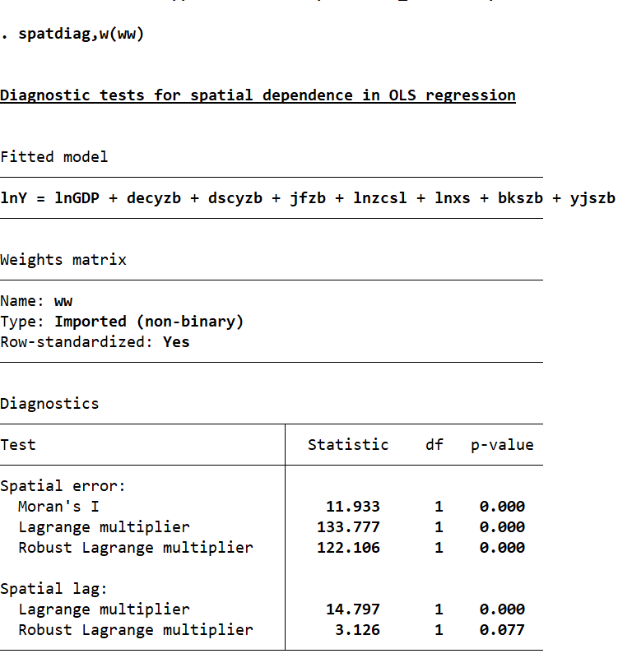The width and height of the screenshot is (632, 672).
Task: Click the p-value column header
Action: click(502, 444)
